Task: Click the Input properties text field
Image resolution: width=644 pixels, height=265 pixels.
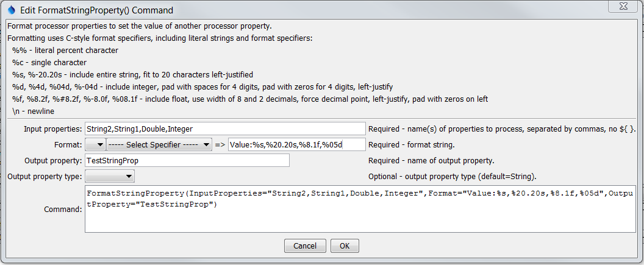Action: [225, 129]
